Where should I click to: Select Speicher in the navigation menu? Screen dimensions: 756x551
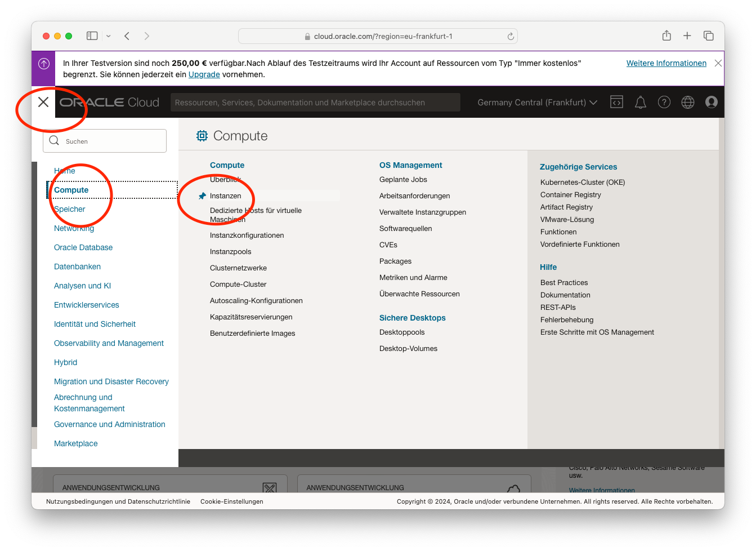pos(70,209)
